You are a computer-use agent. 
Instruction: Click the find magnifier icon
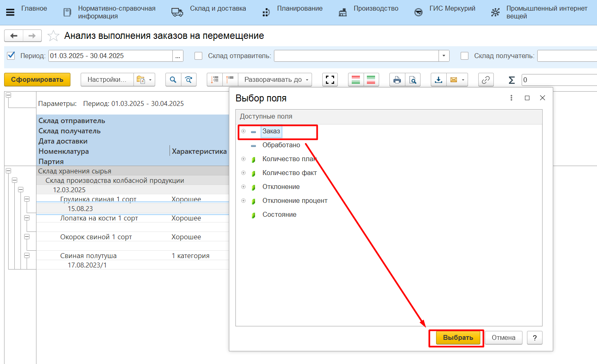pos(173,80)
